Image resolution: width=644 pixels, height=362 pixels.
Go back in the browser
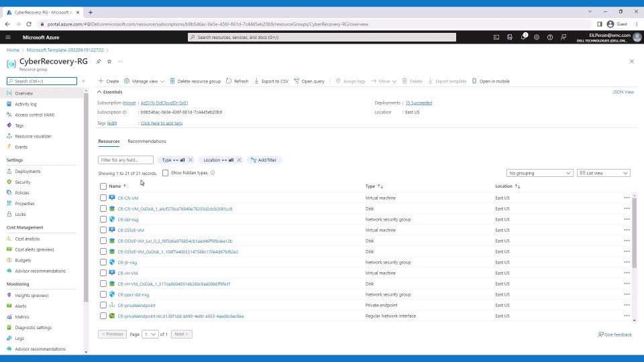click(7, 24)
